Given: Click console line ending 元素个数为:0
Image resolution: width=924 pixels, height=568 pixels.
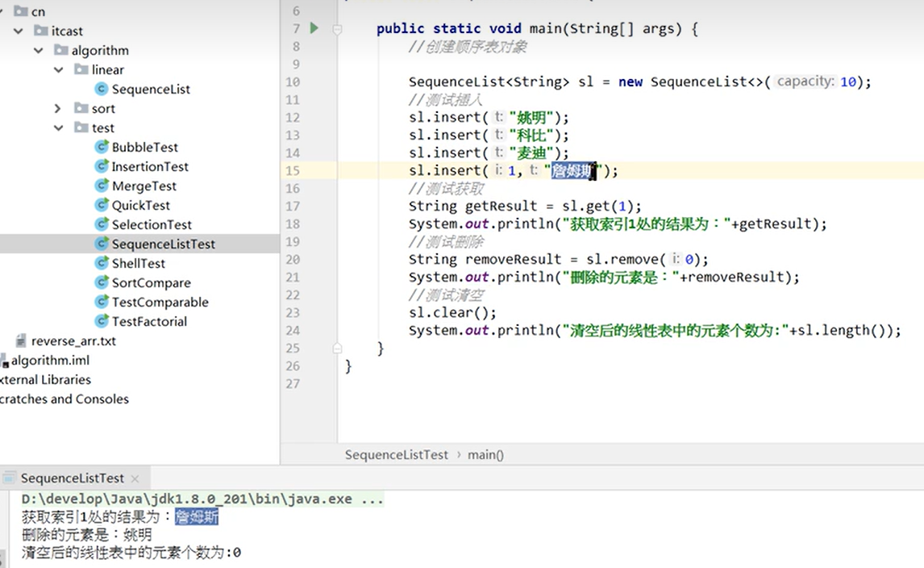Looking at the screenshot, I should tap(131, 552).
